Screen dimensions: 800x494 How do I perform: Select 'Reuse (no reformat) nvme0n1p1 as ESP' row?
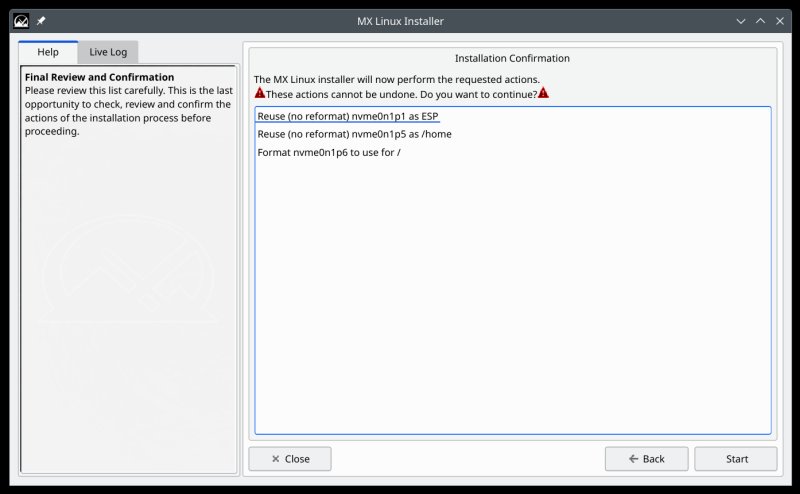[513, 116]
